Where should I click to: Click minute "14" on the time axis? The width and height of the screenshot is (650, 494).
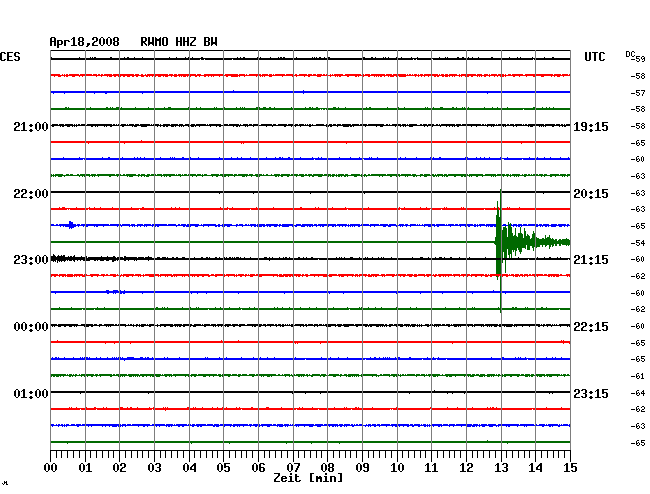coord(535,468)
